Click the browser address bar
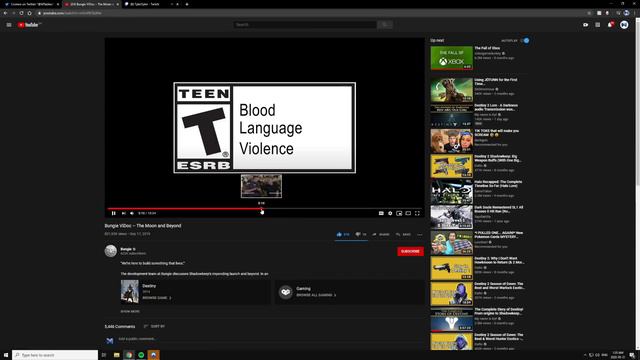Viewport: 640px width, 360px height. click(310, 13)
